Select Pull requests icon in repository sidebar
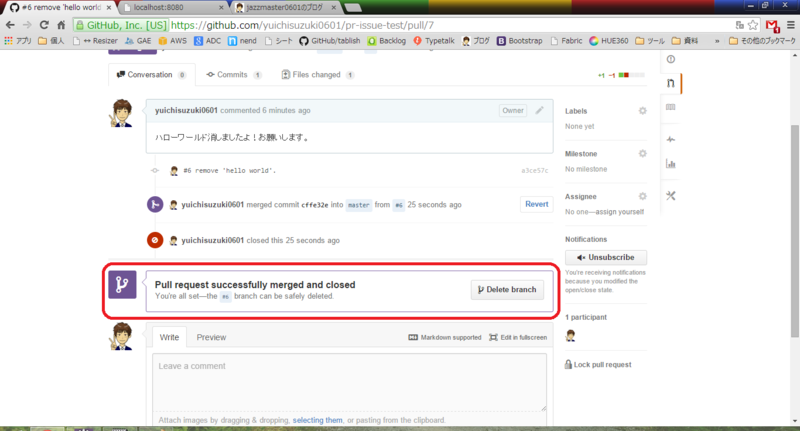Screen dimensions: 800x431 click(671, 83)
